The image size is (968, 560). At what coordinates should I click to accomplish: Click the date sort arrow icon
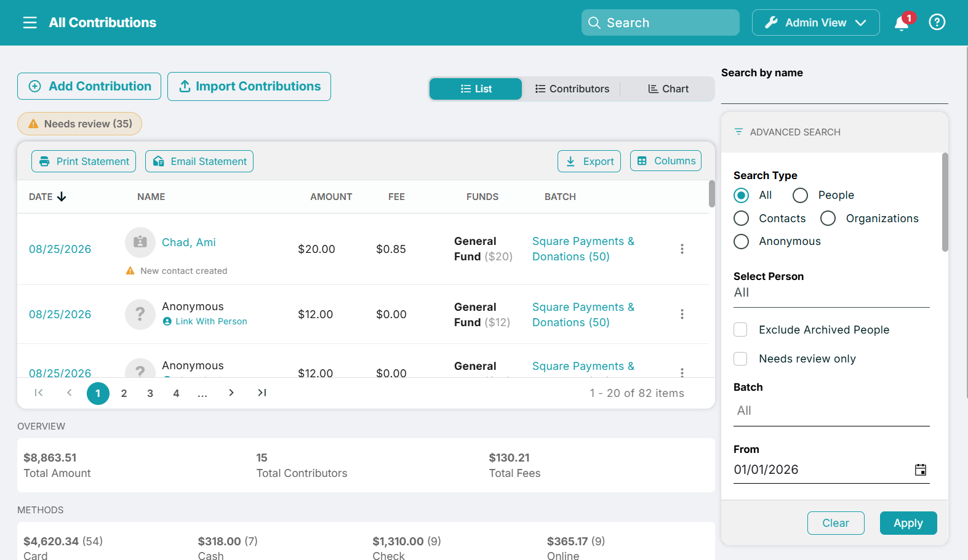click(x=62, y=197)
